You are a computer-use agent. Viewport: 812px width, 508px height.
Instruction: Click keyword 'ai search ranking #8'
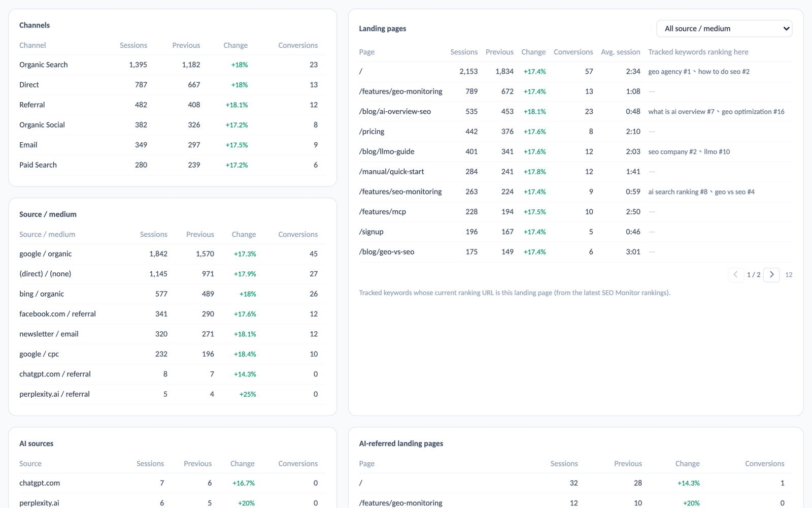[678, 192]
